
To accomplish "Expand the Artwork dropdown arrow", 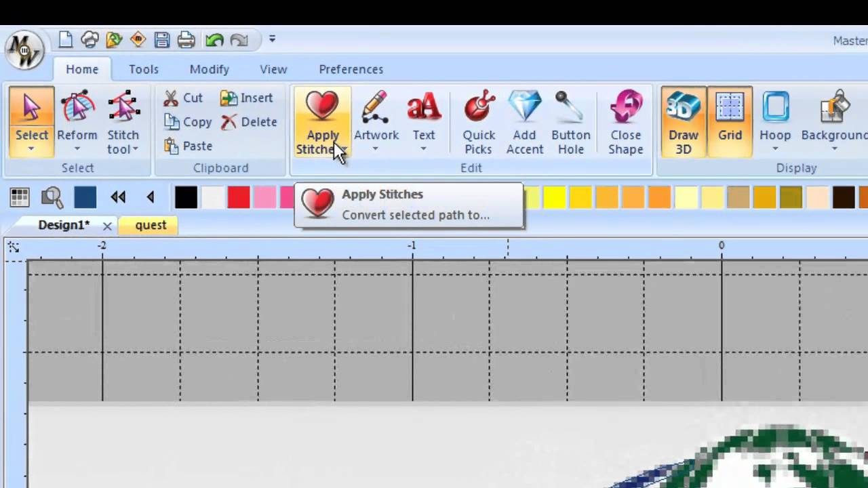I will tap(375, 149).
